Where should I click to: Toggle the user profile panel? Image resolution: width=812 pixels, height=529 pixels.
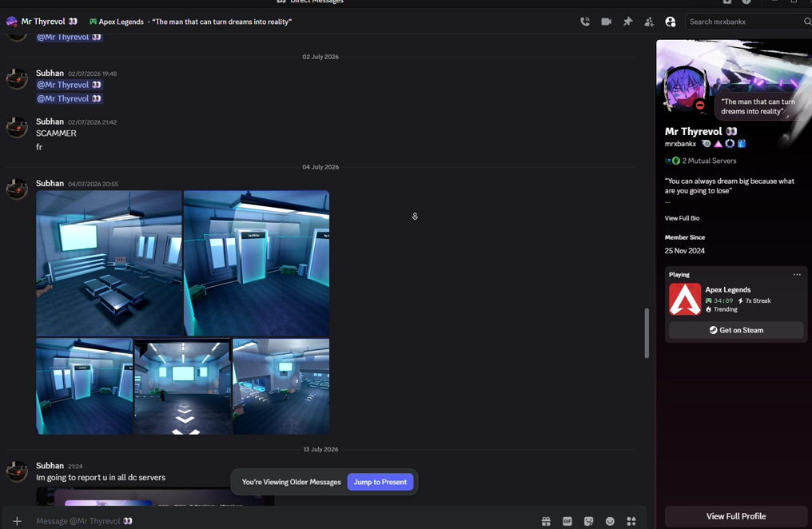click(x=670, y=22)
